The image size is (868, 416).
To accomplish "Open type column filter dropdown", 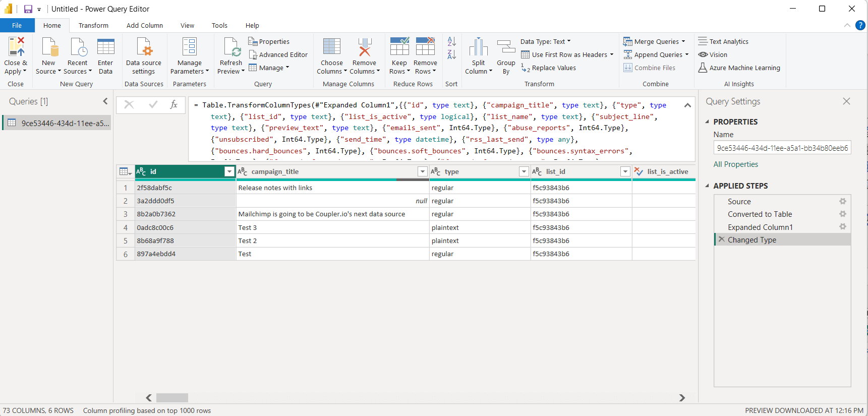I will [x=524, y=172].
